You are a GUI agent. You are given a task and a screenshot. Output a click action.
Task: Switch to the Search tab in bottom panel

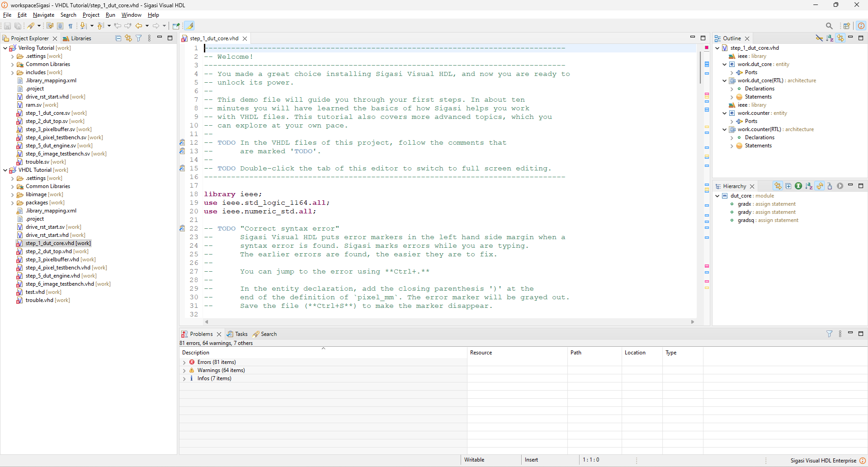(265, 334)
